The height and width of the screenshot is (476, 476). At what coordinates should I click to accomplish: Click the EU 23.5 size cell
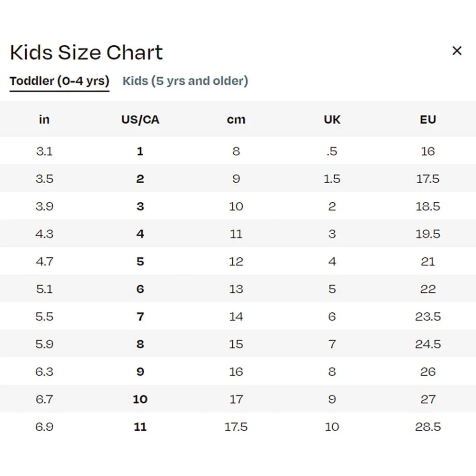click(x=427, y=317)
